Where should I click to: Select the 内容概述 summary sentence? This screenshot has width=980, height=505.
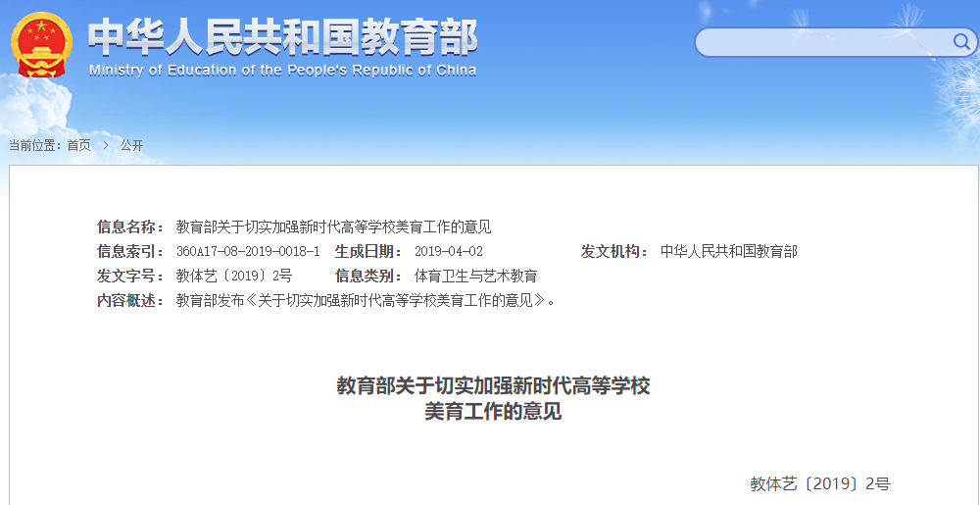coord(366,301)
